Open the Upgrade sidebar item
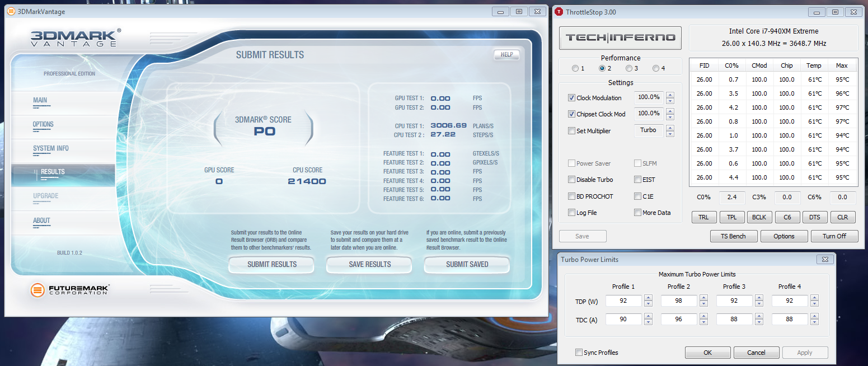Viewport: 868px width, 366px height. point(46,196)
